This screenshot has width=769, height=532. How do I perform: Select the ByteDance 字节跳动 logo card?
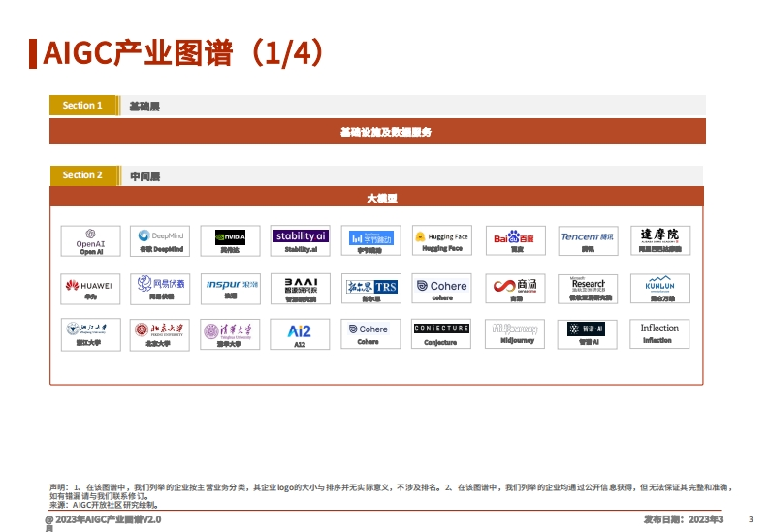point(370,240)
